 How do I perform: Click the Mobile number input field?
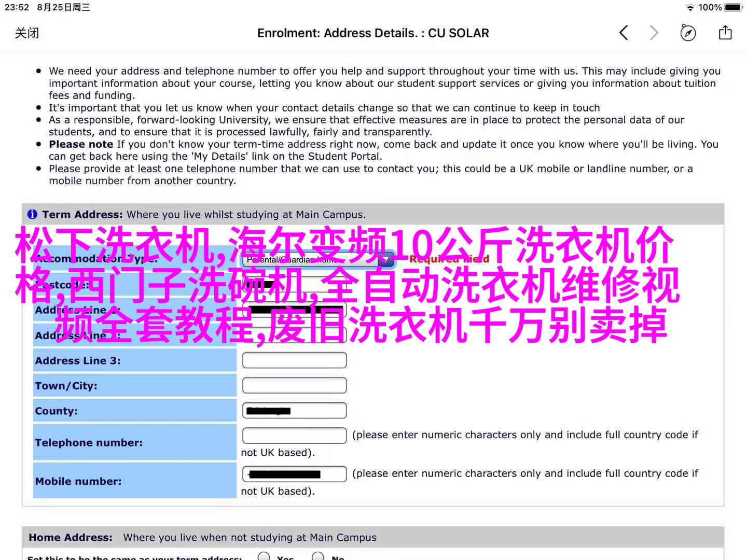pos(294,474)
